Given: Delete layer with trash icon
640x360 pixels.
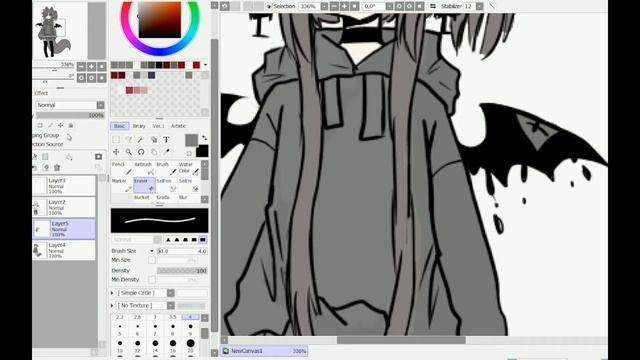Looking at the screenshot, I should click(x=57, y=167).
